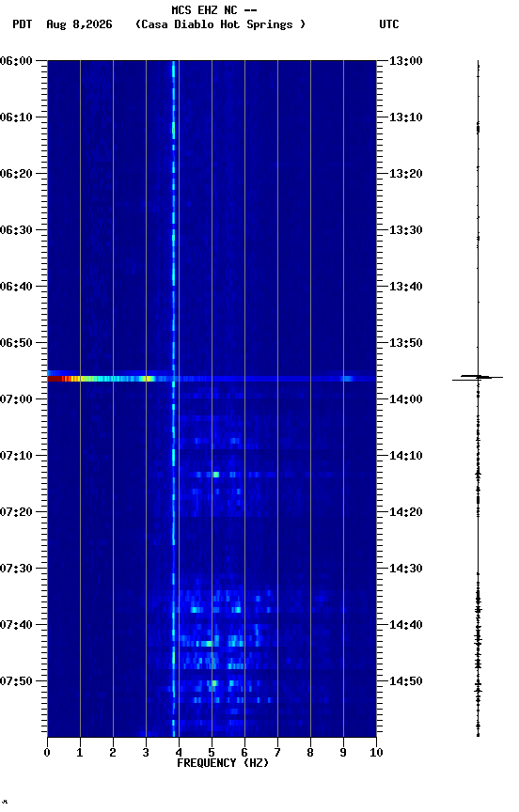519x812 pixels.
Task: Click the 13:50 UTC time label
Action: (406, 343)
